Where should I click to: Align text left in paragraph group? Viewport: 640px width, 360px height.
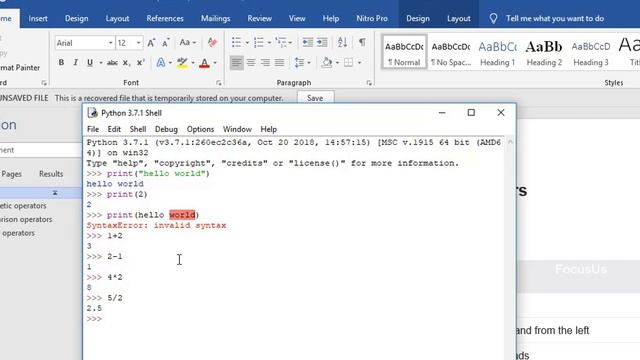pyautogui.click(x=236, y=62)
